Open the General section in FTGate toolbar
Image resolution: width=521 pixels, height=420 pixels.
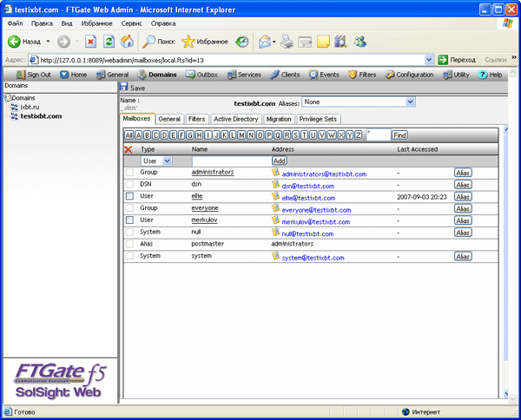click(x=112, y=75)
